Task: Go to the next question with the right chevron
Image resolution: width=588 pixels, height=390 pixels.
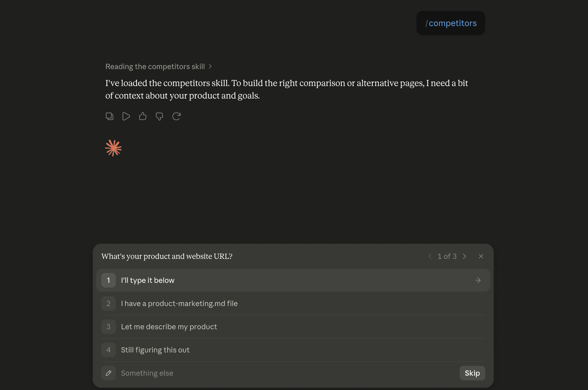Action: click(x=464, y=256)
